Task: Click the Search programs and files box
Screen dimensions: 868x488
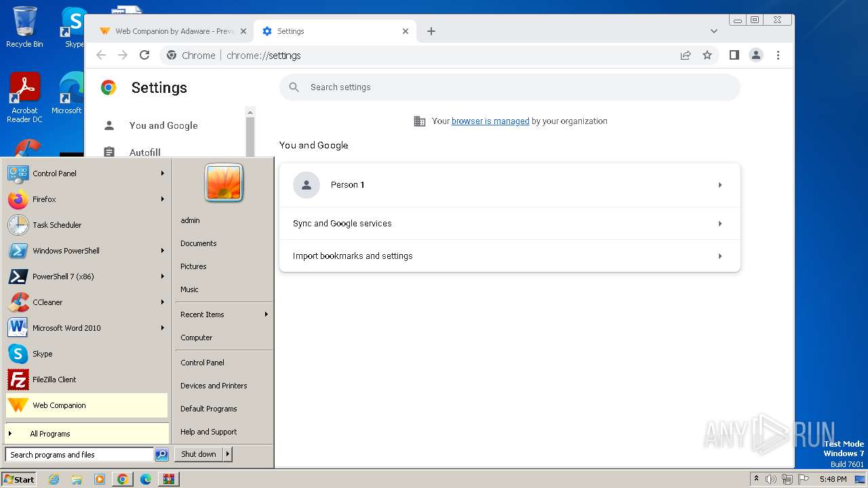Action: click(x=79, y=455)
